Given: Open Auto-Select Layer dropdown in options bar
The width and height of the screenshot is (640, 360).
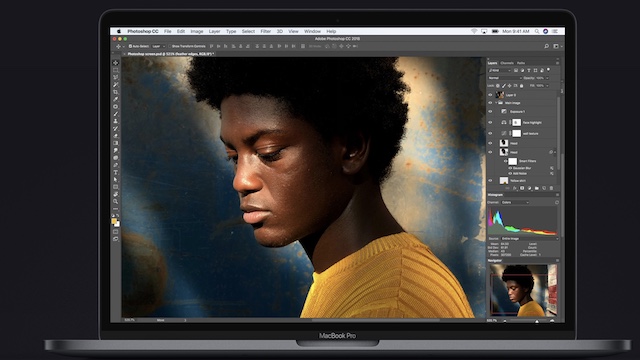Looking at the screenshot, I should [158, 46].
